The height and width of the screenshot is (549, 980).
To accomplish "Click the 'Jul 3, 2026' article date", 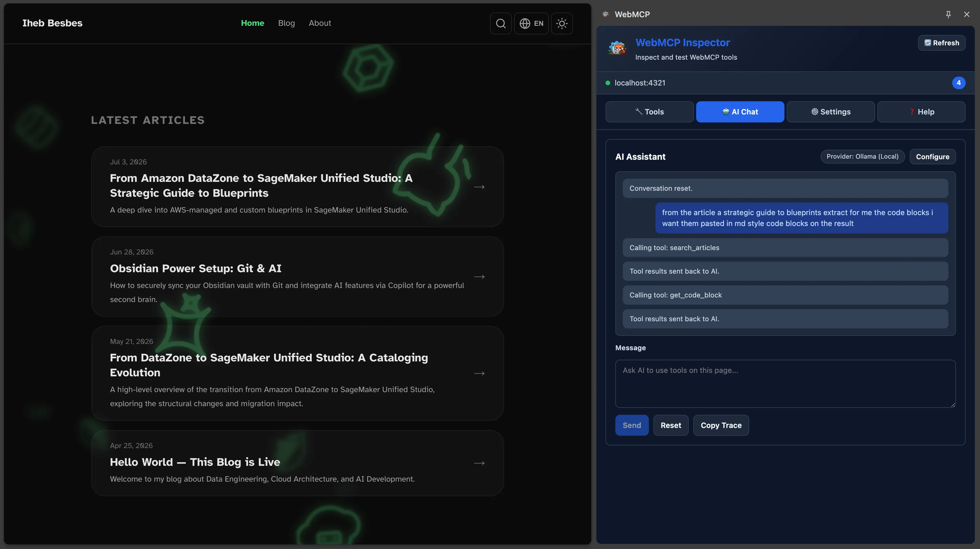I will point(128,162).
